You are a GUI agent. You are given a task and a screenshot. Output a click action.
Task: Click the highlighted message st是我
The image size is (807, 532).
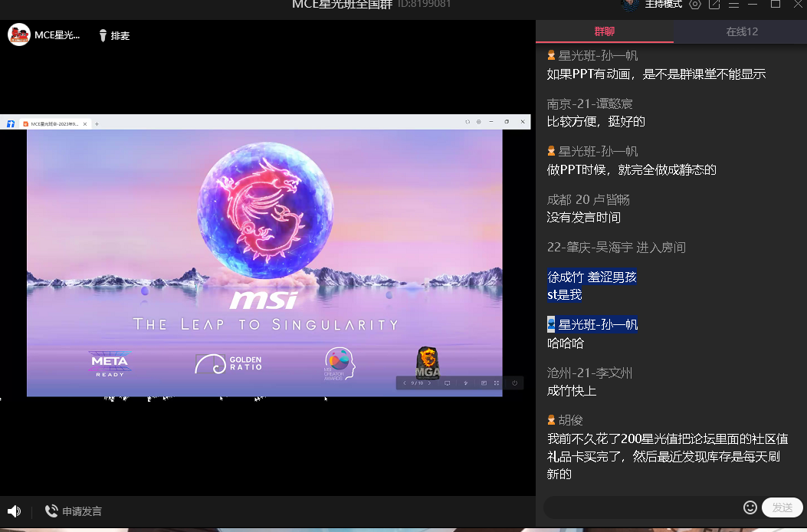click(565, 294)
